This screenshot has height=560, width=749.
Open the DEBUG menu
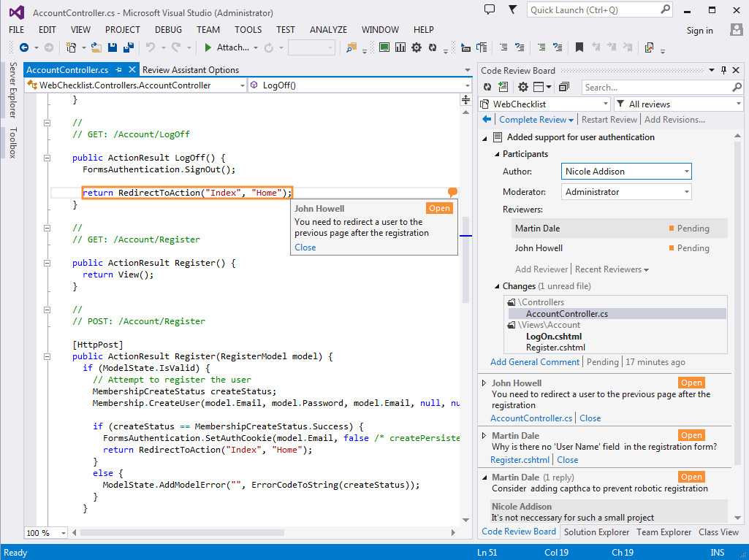(x=168, y=30)
